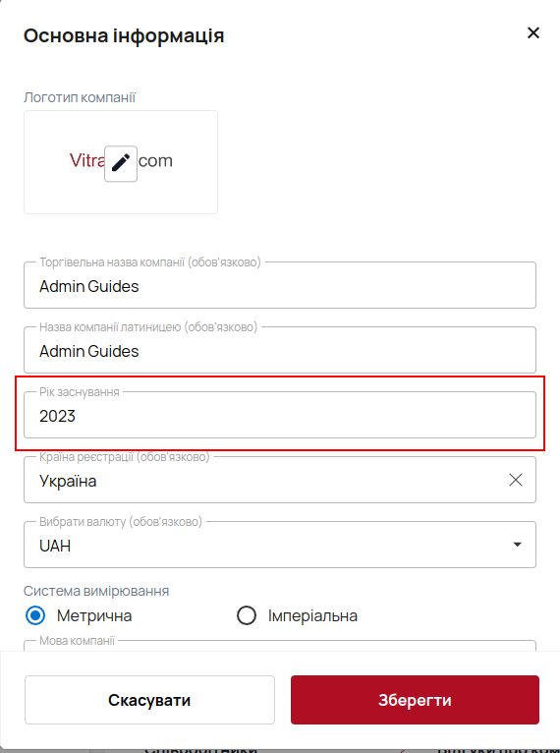Clear the Україна country selection
Viewport: 560px width, 753px height.
516,480
